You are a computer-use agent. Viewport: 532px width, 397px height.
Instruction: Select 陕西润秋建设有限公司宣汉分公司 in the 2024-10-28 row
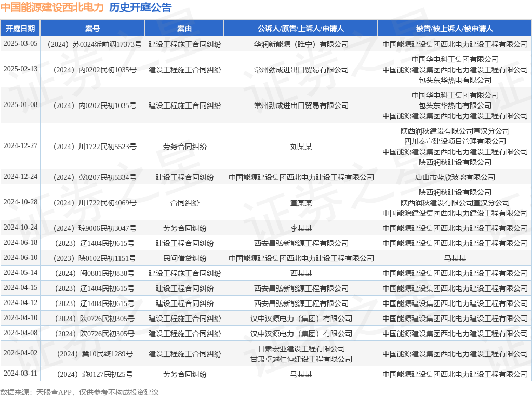tap(455, 203)
